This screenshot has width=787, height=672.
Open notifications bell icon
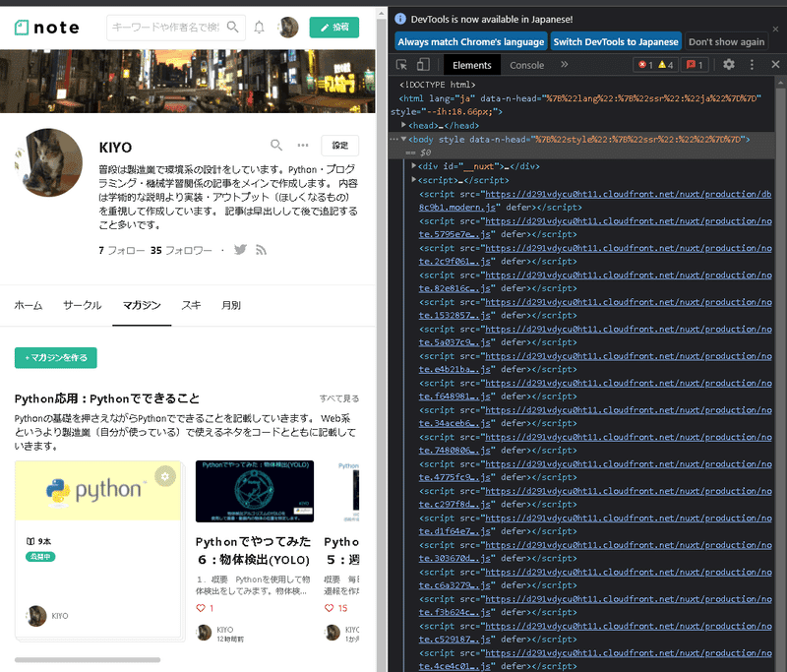pyautogui.click(x=259, y=28)
